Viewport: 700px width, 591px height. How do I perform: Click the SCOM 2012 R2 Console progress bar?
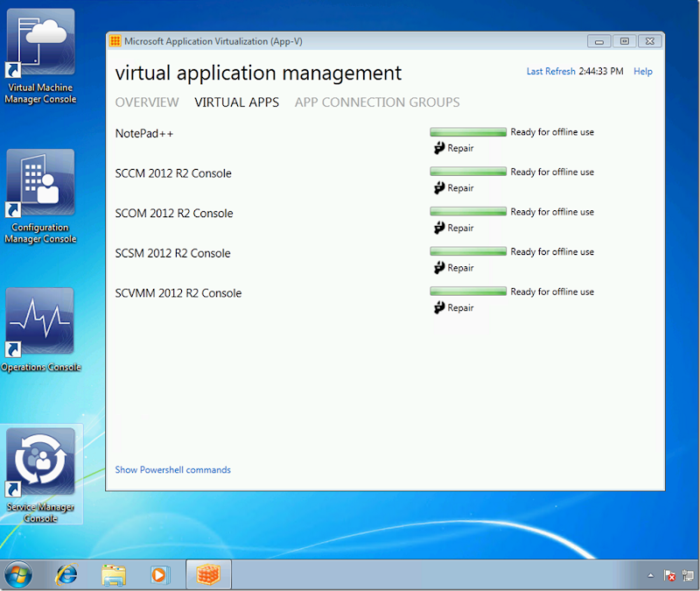click(x=468, y=211)
